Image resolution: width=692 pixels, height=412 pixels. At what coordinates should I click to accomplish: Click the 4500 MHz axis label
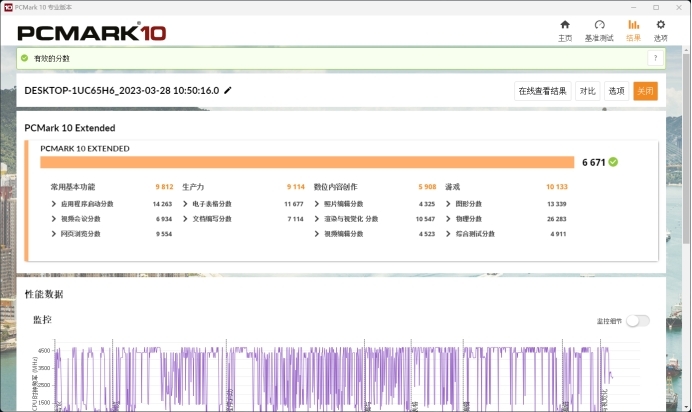pyautogui.click(x=44, y=351)
